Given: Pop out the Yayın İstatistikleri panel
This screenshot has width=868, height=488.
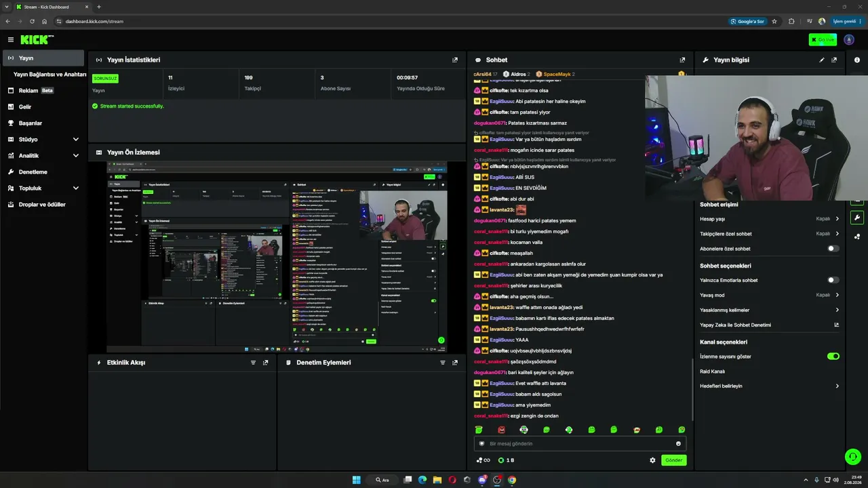Looking at the screenshot, I should point(455,60).
